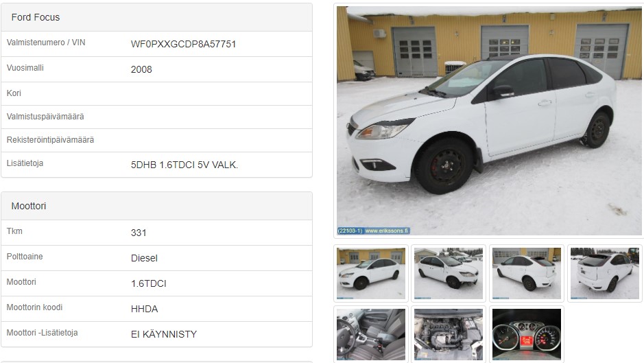The height and width of the screenshot is (363, 644).
Task: Open the engine bay thumbnail
Action: 449,334
